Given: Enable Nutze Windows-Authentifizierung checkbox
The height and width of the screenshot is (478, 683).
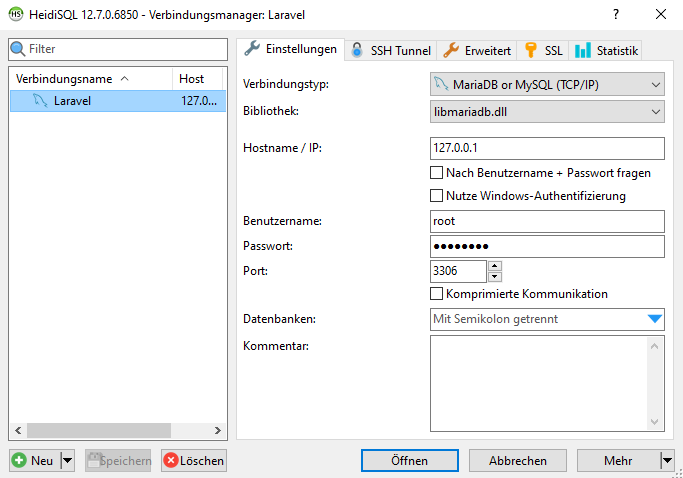Looking at the screenshot, I should click(x=436, y=196).
